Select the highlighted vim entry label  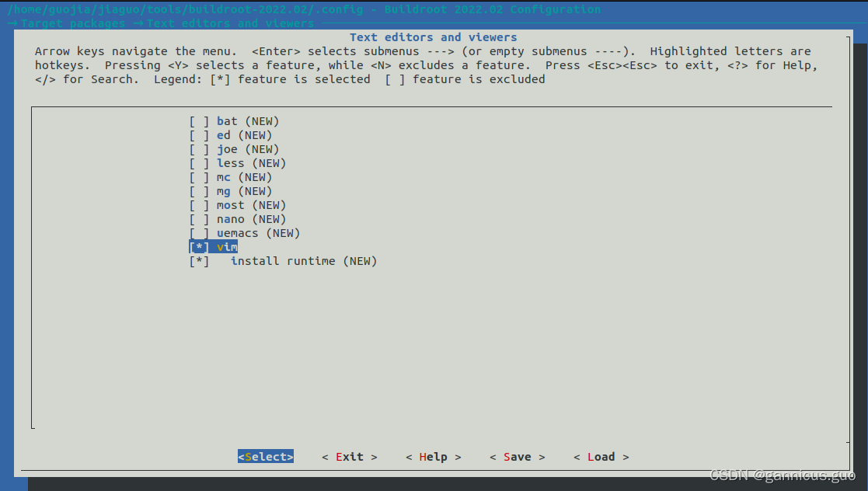click(227, 247)
